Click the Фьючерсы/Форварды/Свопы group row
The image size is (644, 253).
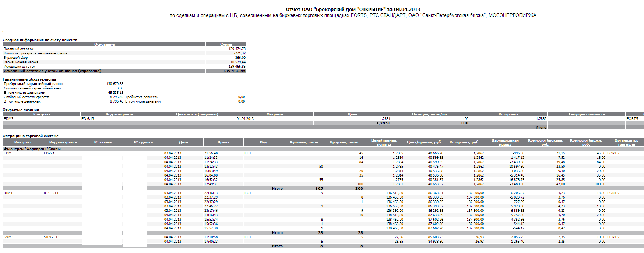(x=32, y=149)
